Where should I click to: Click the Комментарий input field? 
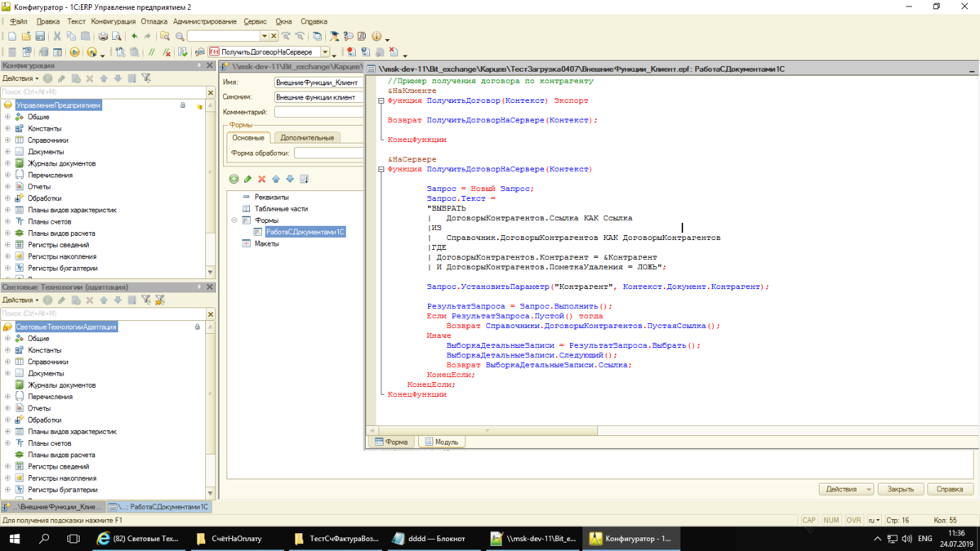(318, 113)
